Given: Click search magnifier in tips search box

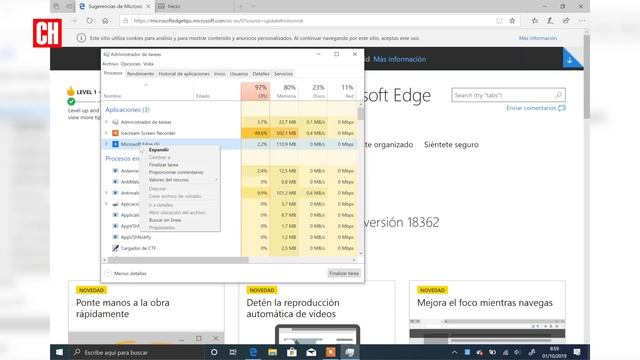Looking at the screenshot, I should pos(558,95).
